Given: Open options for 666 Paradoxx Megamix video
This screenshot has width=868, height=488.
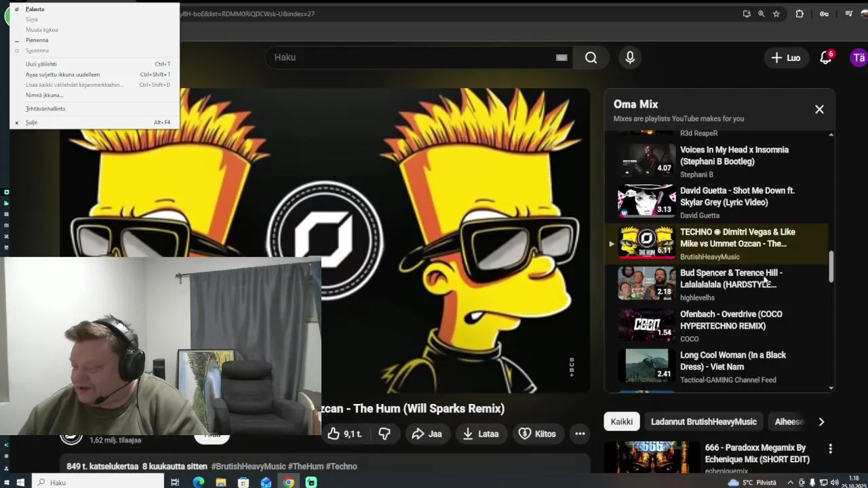Looking at the screenshot, I should point(830,449).
